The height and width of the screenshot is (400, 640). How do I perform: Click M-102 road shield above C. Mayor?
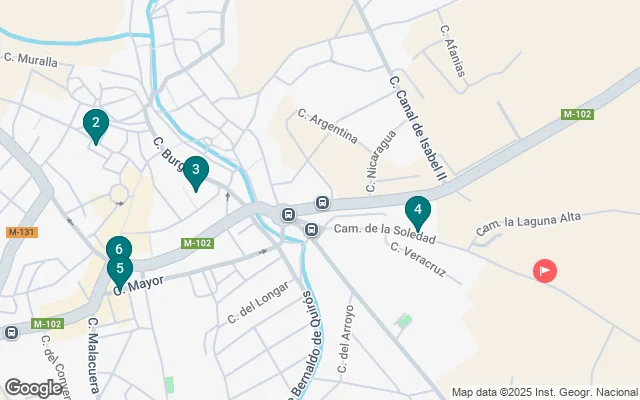tap(197, 243)
